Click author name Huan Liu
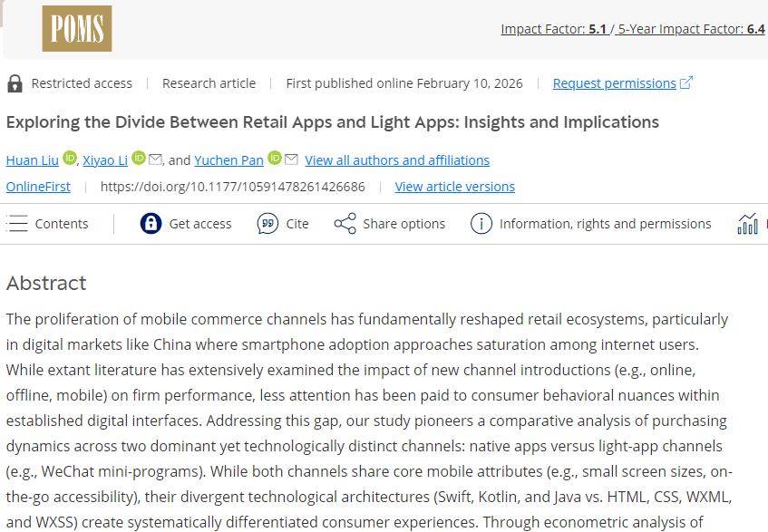The height and width of the screenshot is (532, 768). tap(33, 160)
